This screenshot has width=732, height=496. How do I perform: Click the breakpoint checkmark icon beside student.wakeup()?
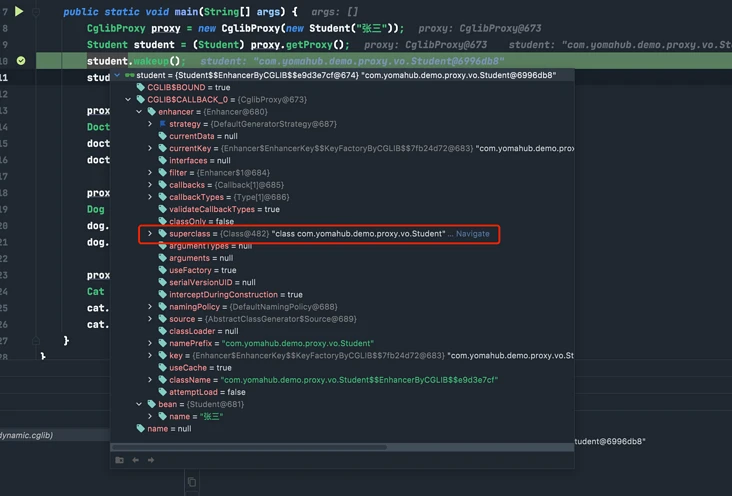coord(21,61)
